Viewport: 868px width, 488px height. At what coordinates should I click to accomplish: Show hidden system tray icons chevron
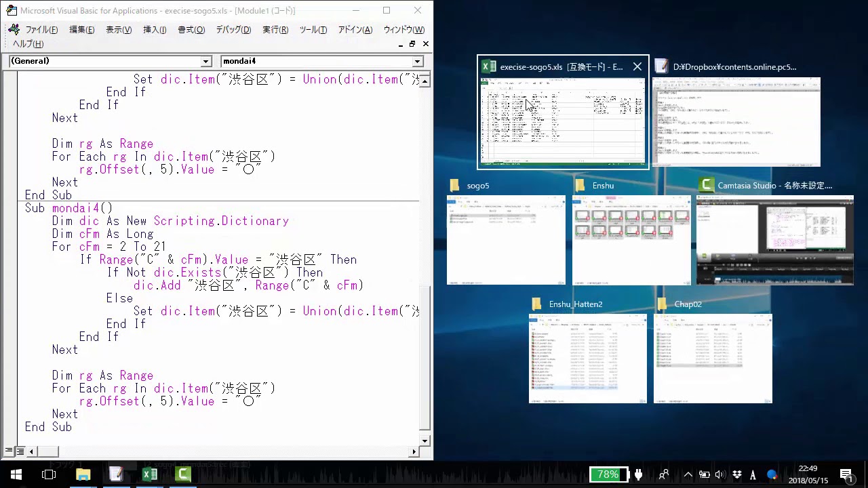click(x=688, y=474)
